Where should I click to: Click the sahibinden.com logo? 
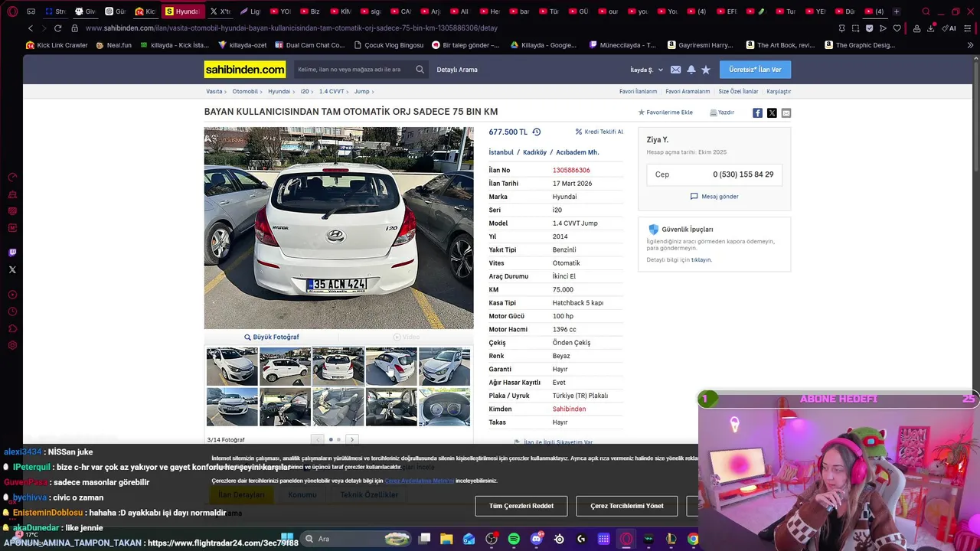click(x=245, y=70)
